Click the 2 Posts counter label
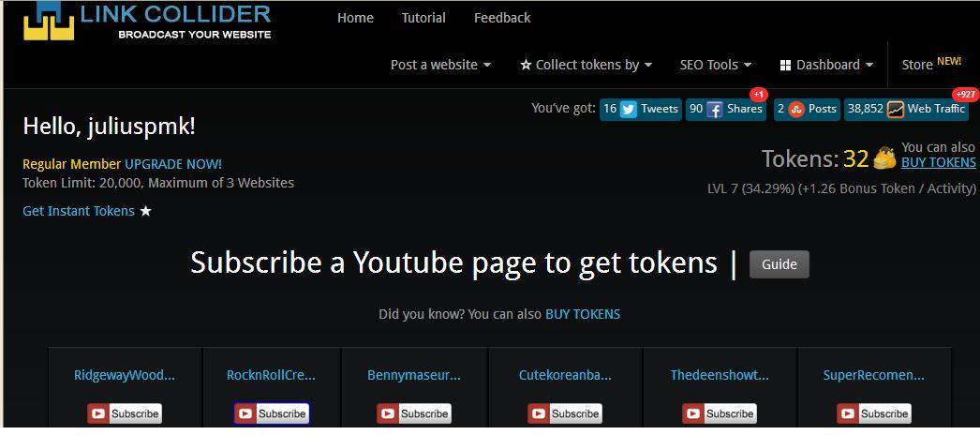 [x=807, y=110]
